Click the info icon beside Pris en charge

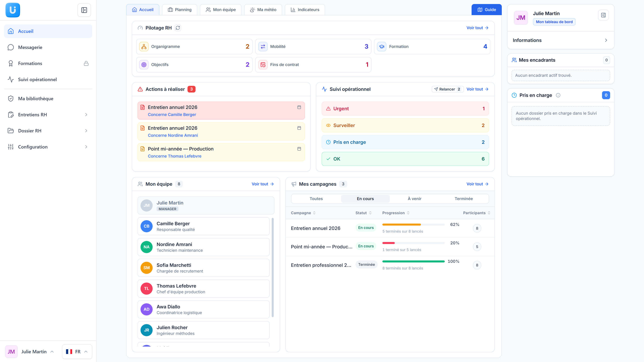[558, 95]
